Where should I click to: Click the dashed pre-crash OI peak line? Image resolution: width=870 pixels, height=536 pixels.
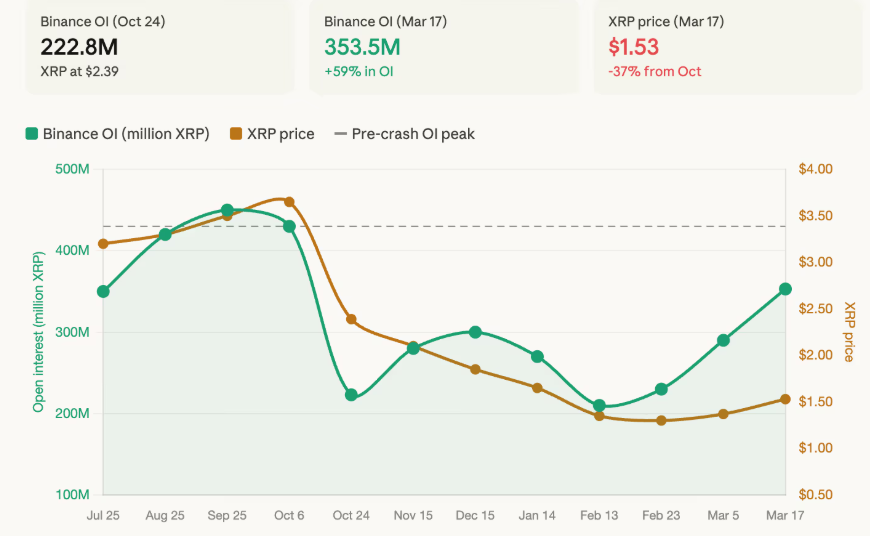pyautogui.click(x=540, y=227)
